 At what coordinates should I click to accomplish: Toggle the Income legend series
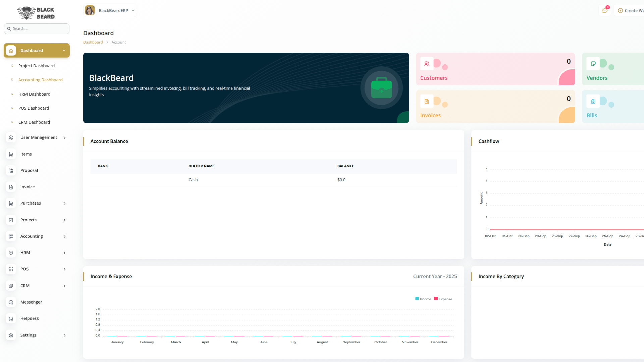[x=423, y=299]
